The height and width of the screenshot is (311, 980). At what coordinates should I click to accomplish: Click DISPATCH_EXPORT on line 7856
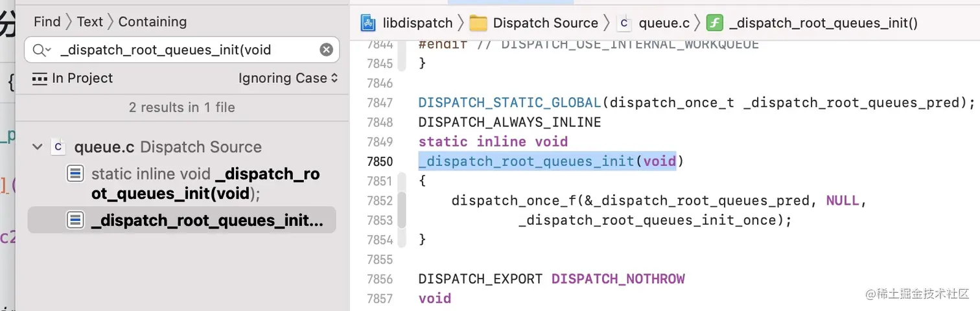pos(480,279)
